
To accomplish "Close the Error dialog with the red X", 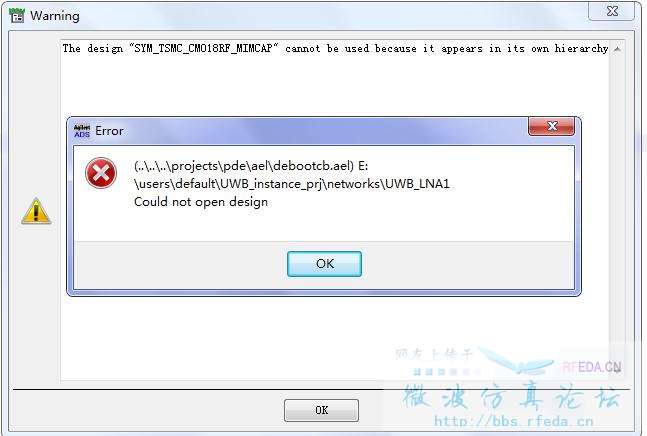I will pyautogui.click(x=551, y=126).
